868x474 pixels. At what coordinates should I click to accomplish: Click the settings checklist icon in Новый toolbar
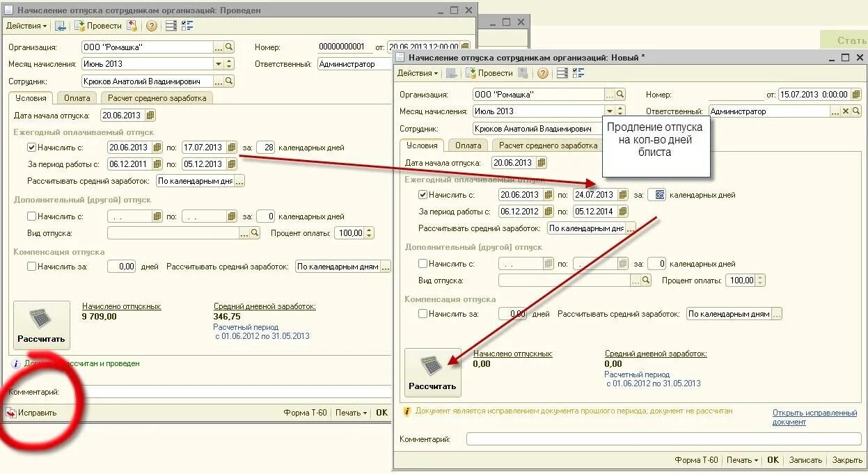point(578,73)
